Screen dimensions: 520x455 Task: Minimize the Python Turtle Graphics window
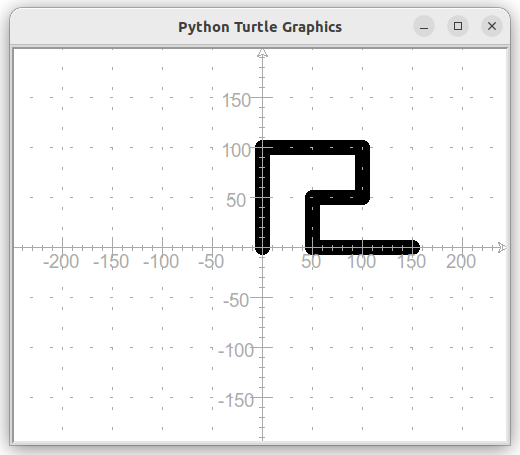click(424, 26)
